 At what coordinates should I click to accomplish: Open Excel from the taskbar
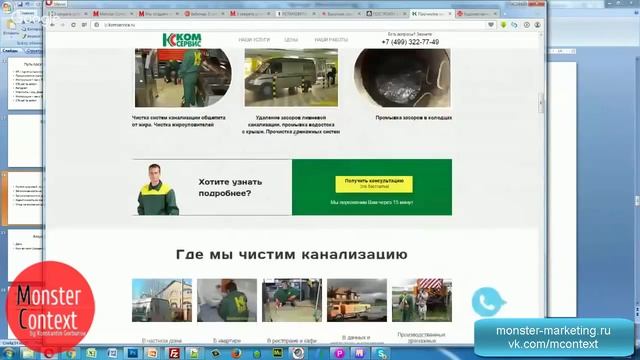[91, 353]
